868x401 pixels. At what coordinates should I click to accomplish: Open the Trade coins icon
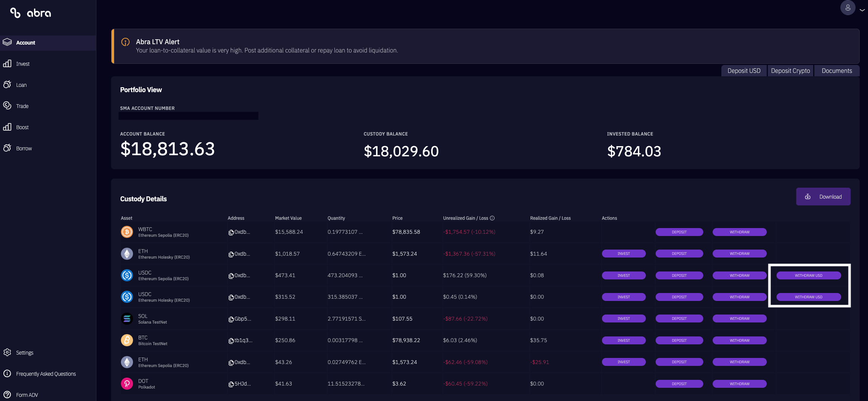click(x=7, y=106)
